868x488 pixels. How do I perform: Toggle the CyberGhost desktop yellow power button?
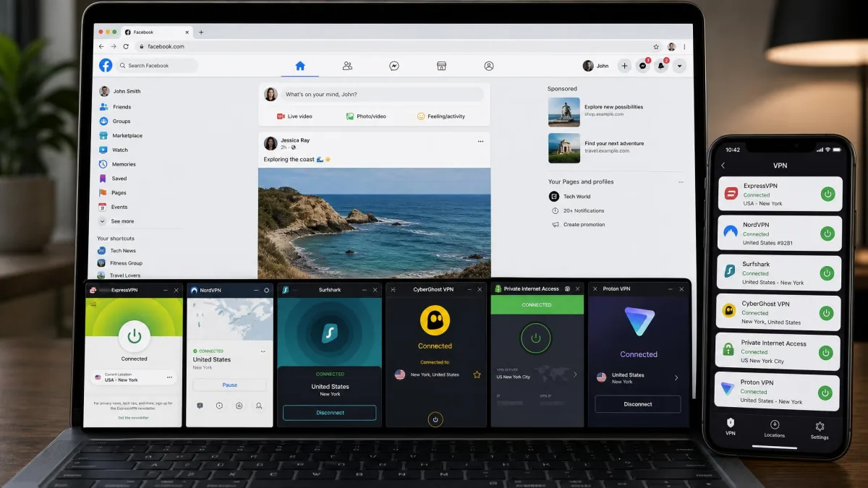coord(435,419)
